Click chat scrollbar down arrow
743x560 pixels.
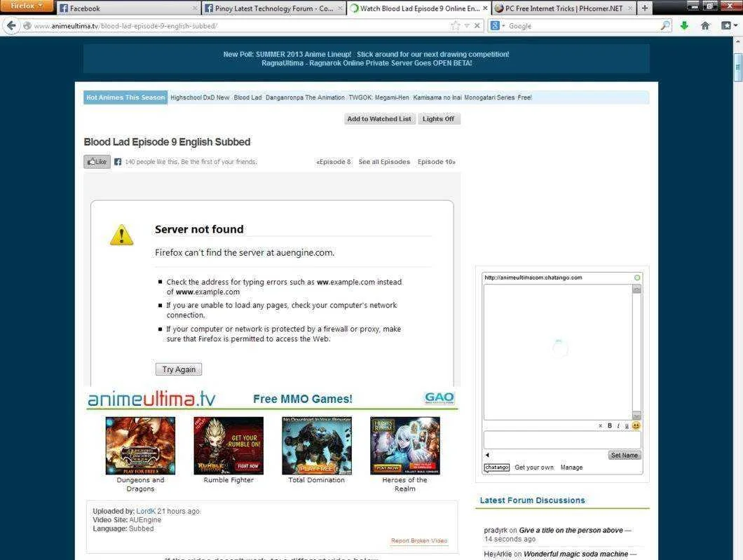pos(637,416)
